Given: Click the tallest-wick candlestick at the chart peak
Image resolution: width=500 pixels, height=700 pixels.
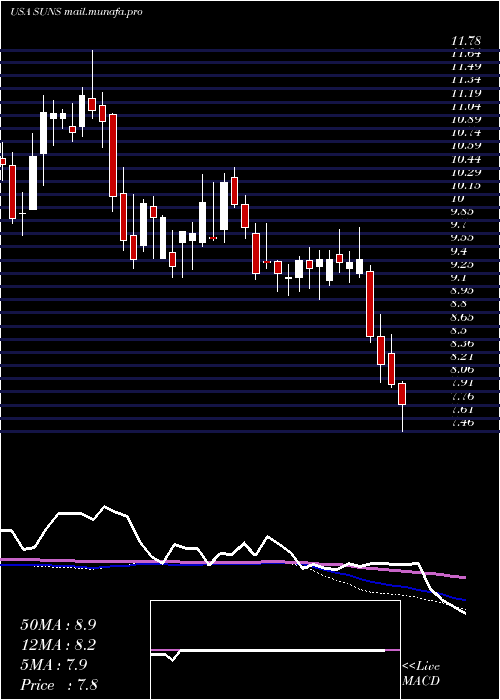Looking at the screenshot, I should pos(92,85).
